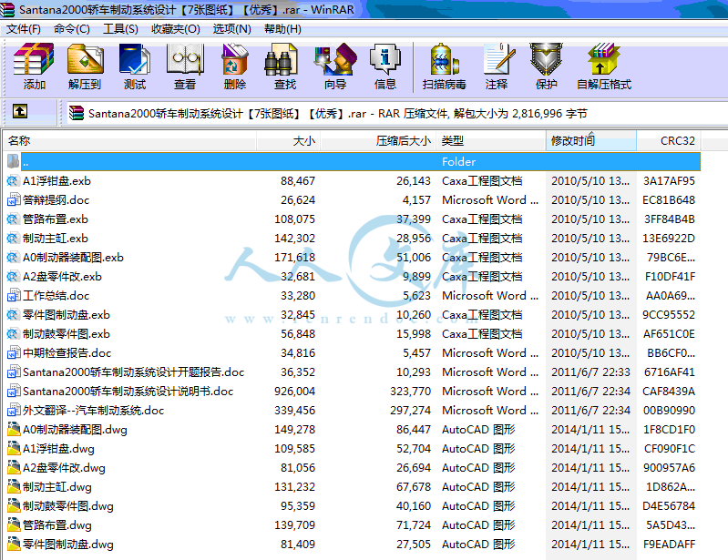The image size is (728, 560).
Task: Sort by CRC32 column header
Action: [669, 140]
